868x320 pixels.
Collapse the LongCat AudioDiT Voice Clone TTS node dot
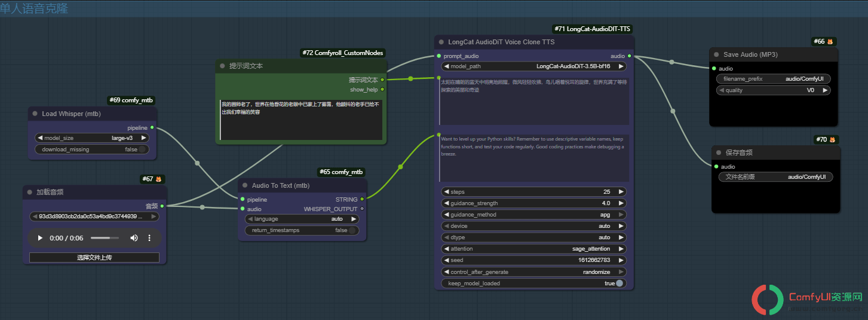(x=441, y=42)
